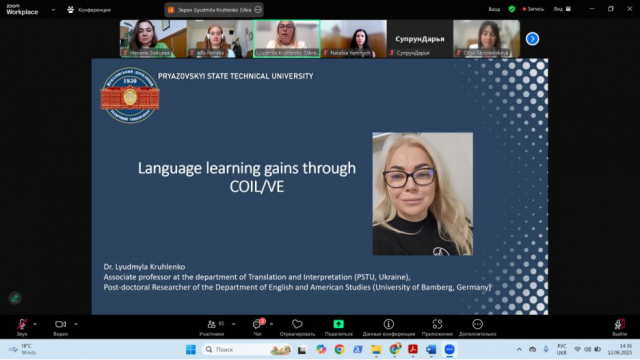Open the Zoom Workplace dropdown chevron

[53, 10]
